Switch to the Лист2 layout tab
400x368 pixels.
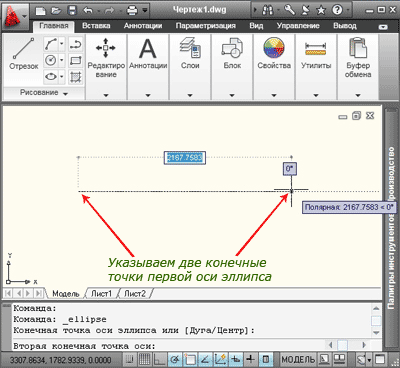click(x=135, y=294)
